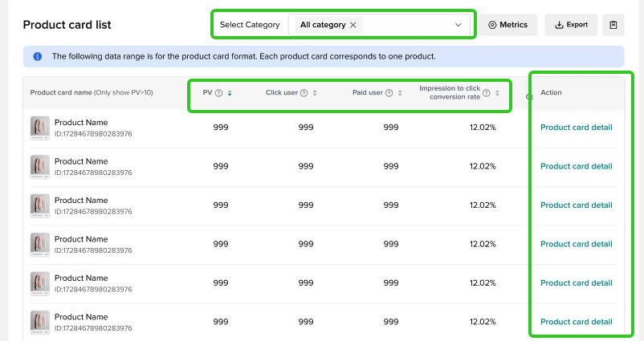Open the Metrics settings

508,25
